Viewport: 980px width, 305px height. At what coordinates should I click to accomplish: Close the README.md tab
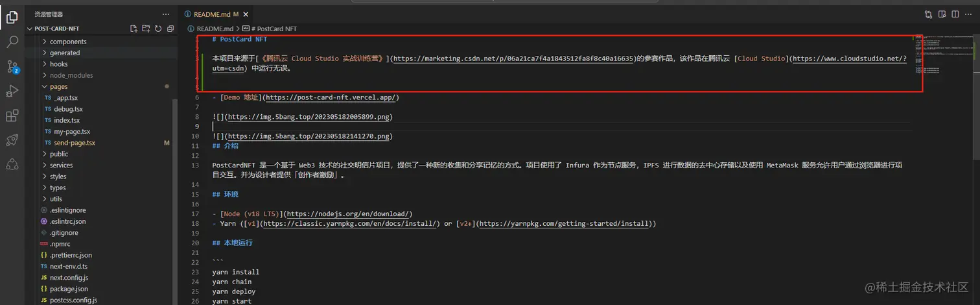click(246, 14)
